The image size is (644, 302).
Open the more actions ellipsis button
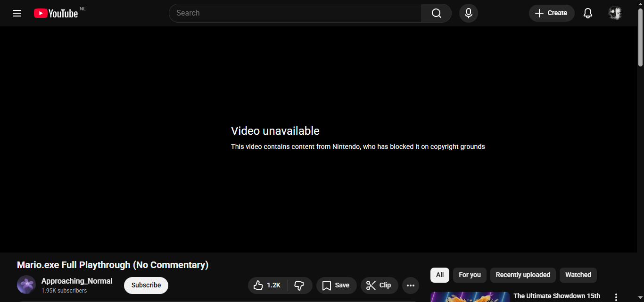pos(410,286)
